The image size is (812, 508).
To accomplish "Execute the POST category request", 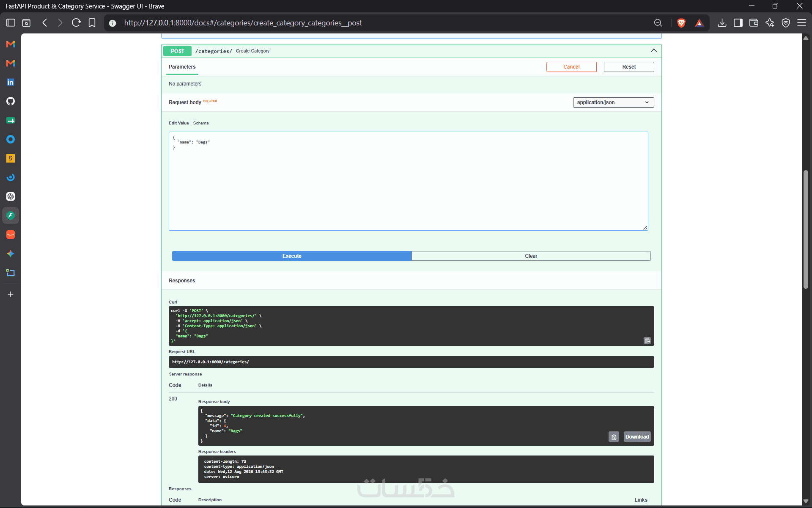I will coord(292,256).
